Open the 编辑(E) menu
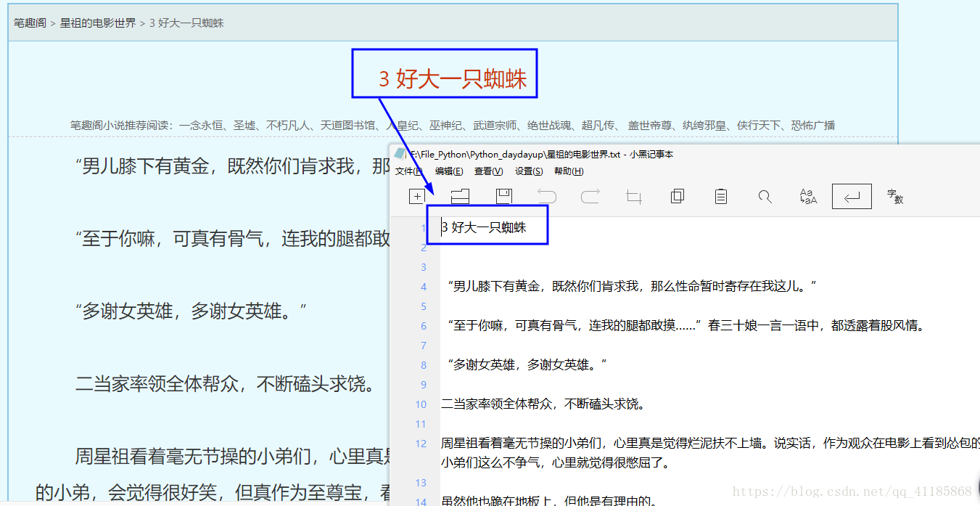980x506 pixels. click(449, 171)
